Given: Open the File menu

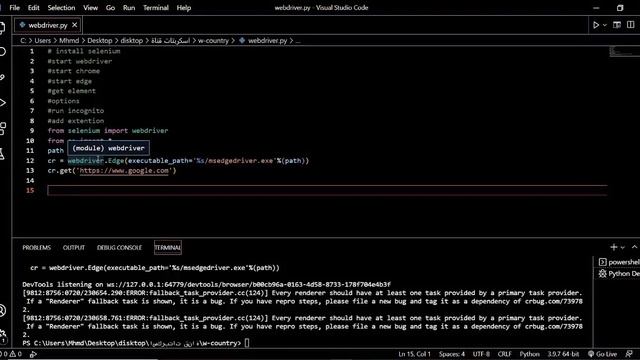Looking at the screenshot, I should [15, 7].
